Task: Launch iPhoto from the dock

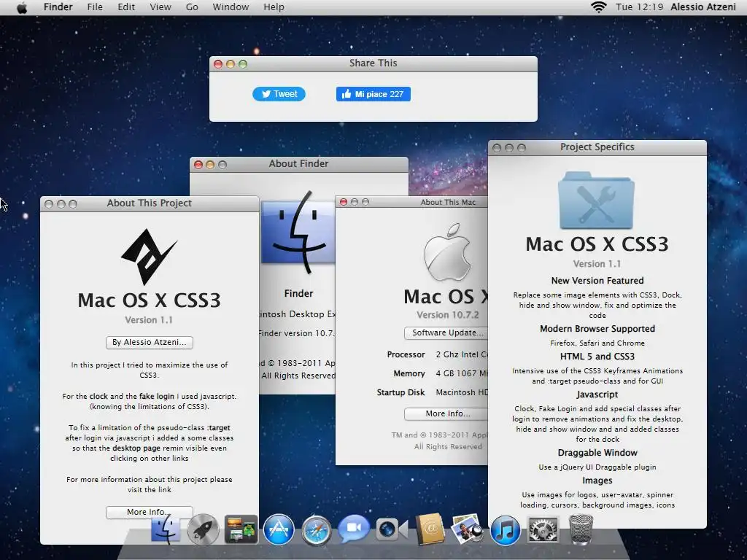Action: pyautogui.click(x=468, y=529)
